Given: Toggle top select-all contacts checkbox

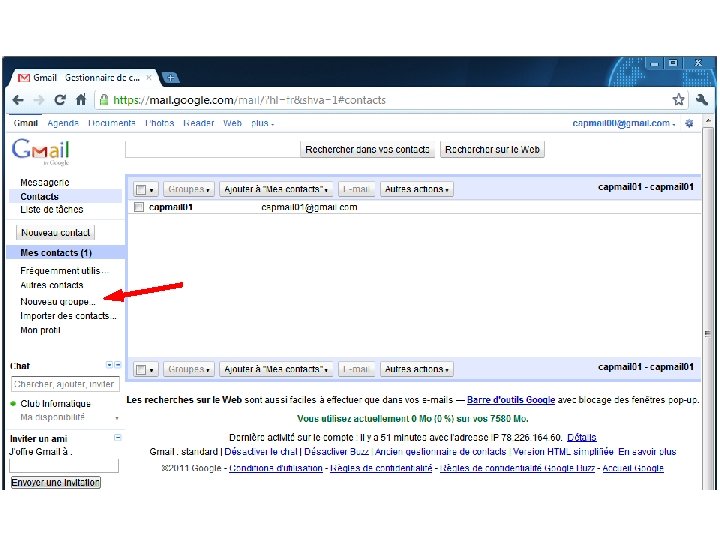Looking at the screenshot, I should [141, 189].
